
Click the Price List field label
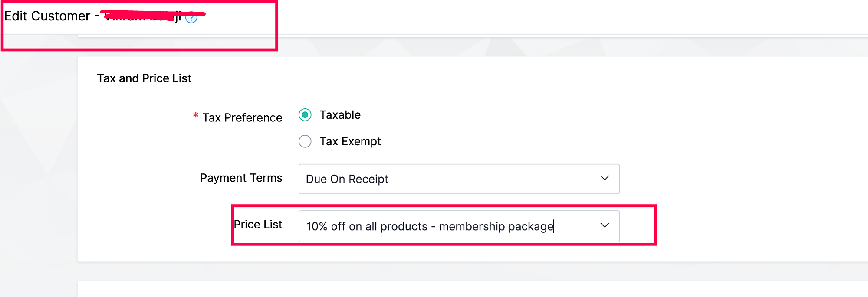tap(258, 225)
